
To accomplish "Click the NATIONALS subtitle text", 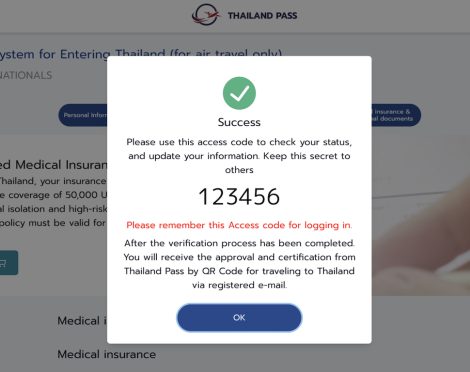I will click(26, 75).
